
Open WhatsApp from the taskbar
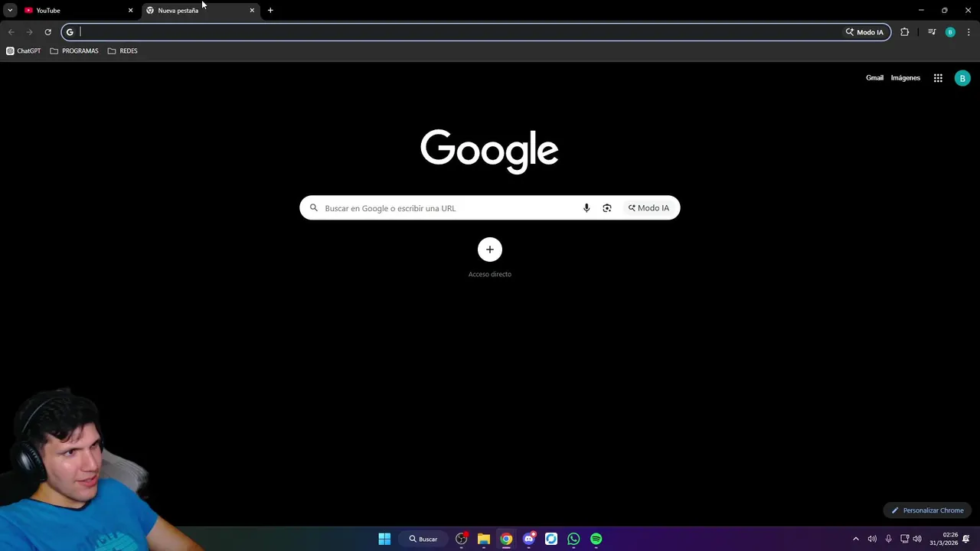coord(573,539)
